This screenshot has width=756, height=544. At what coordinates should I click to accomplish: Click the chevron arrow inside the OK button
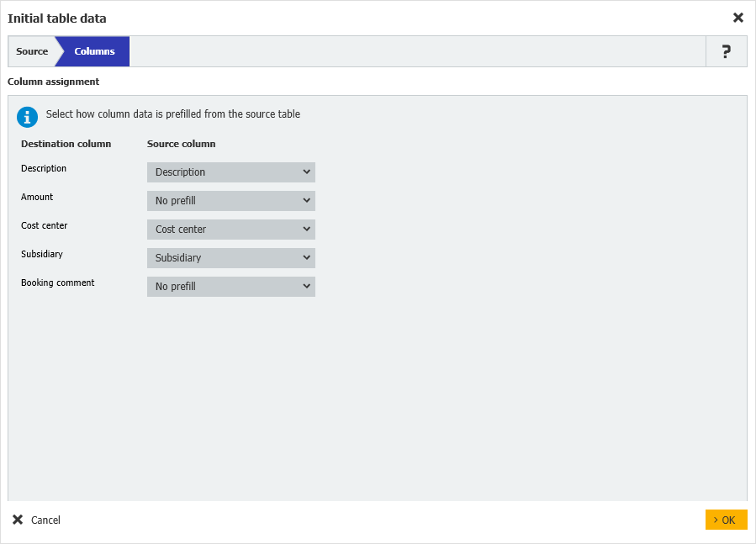[716, 520]
